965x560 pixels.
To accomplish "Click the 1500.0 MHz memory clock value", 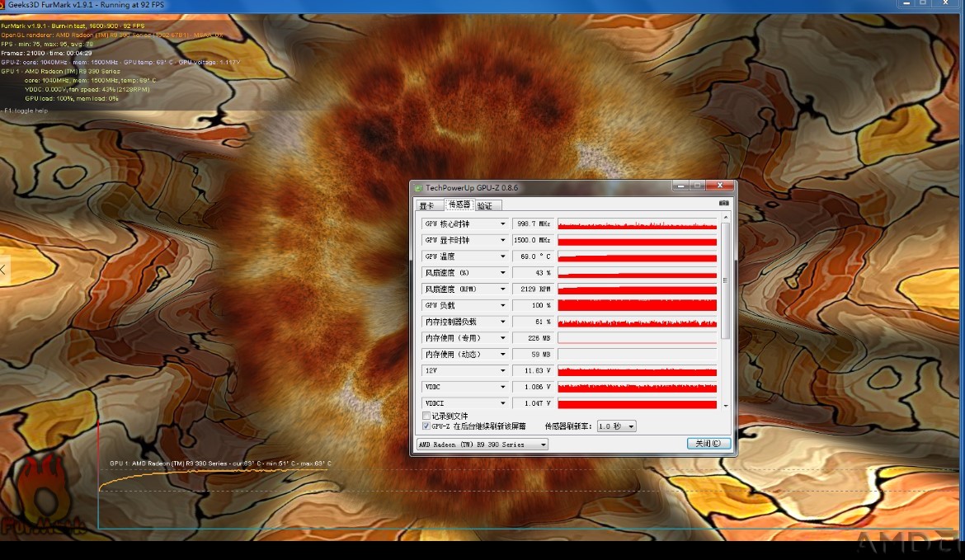I will click(x=533, y=240).
